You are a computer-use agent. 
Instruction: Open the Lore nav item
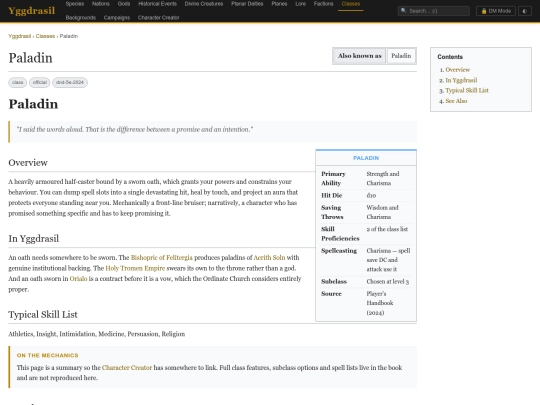[301, 4]
